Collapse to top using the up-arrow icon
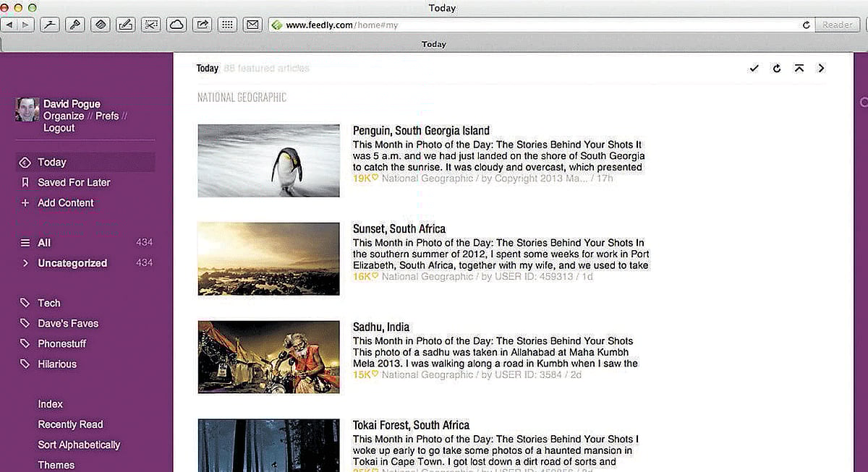Image resolution: width=868 pixels, height=472 pixels. 799,68
